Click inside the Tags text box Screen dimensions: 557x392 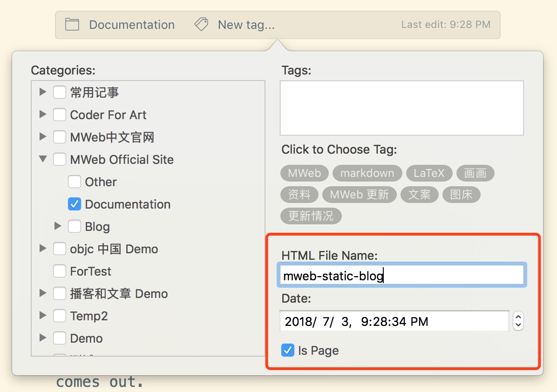click(401, 108)
